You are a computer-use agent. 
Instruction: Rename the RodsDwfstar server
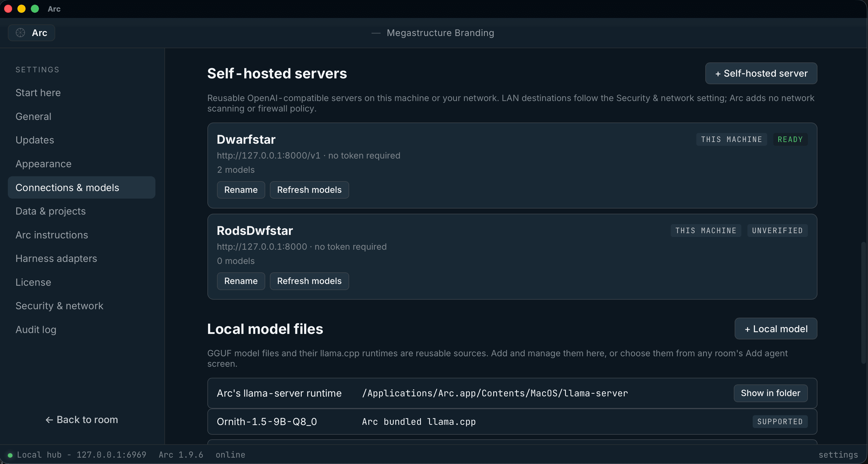click(x=241, y=281)
